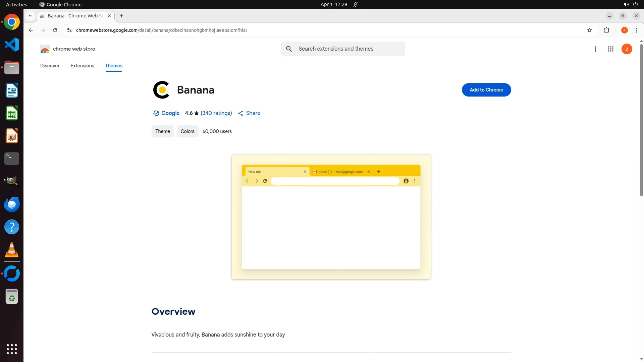This screenshot has height=362, width=644.
Task: Open the Extensions puzzle icon
Action: [606, 30]
